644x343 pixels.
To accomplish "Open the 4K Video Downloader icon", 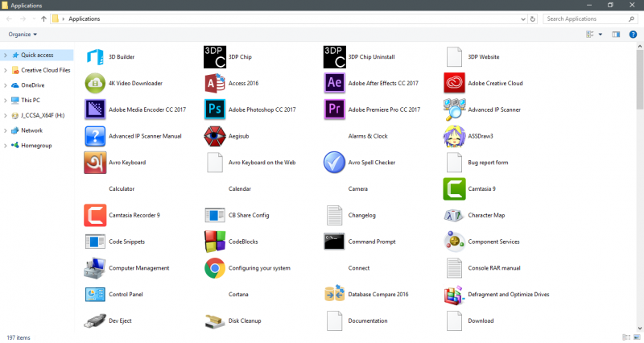I will (95, 83).
